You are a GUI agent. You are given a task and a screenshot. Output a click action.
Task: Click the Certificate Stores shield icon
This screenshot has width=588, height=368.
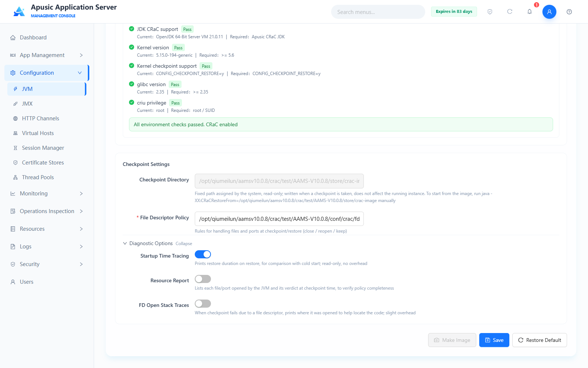coord(15,163)
